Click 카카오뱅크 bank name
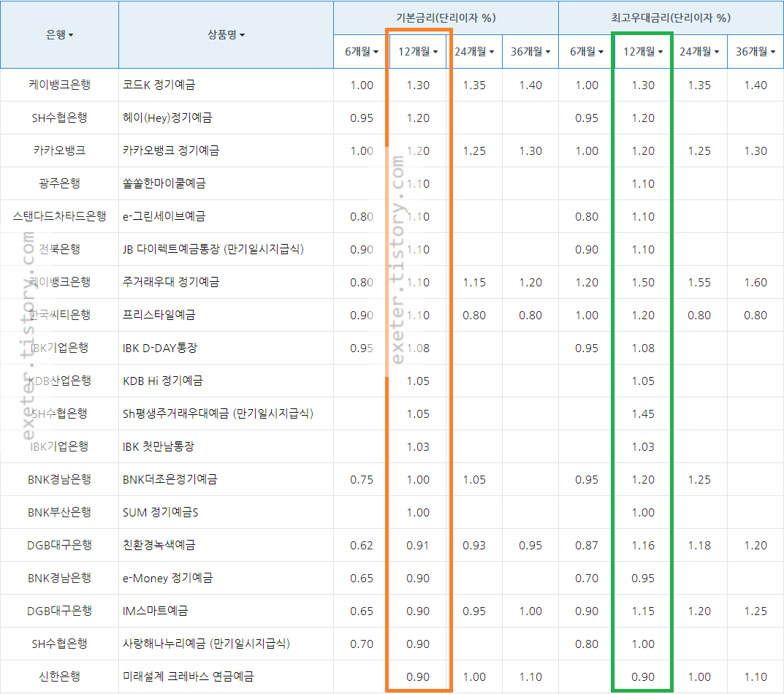This screenshot has width=784, height=694. (59, 150)
